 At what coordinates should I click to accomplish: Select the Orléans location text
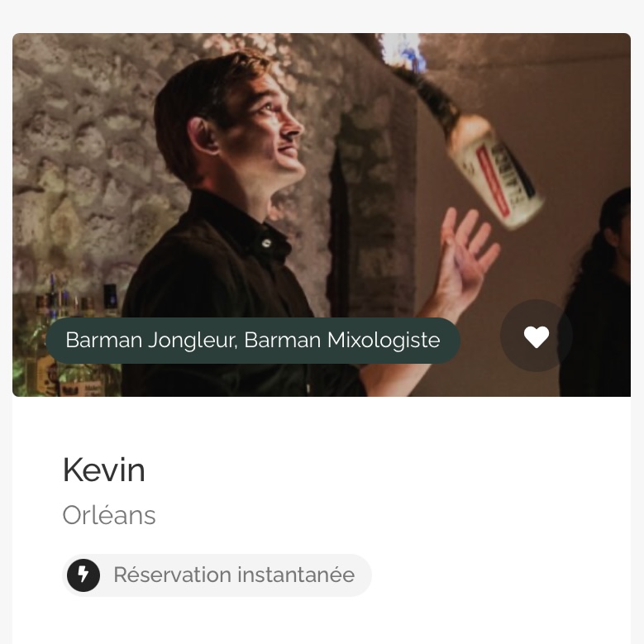[x=109, y=515]
